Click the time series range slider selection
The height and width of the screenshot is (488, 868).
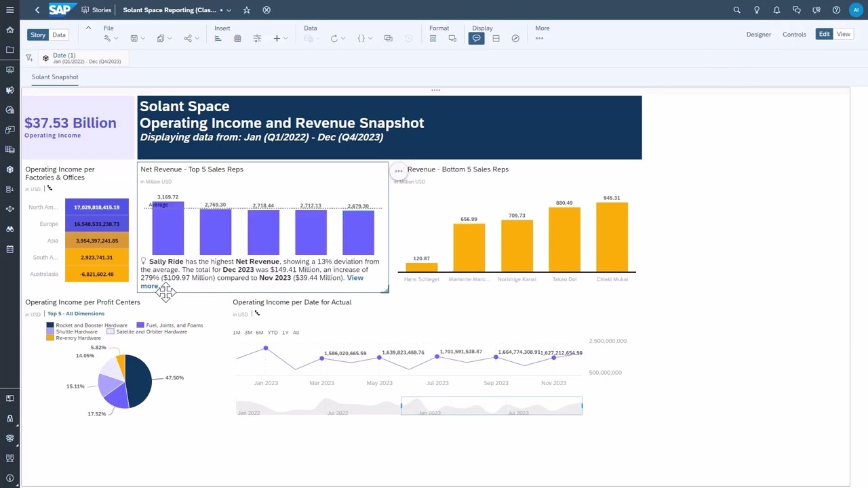click(x=492, y=406)
